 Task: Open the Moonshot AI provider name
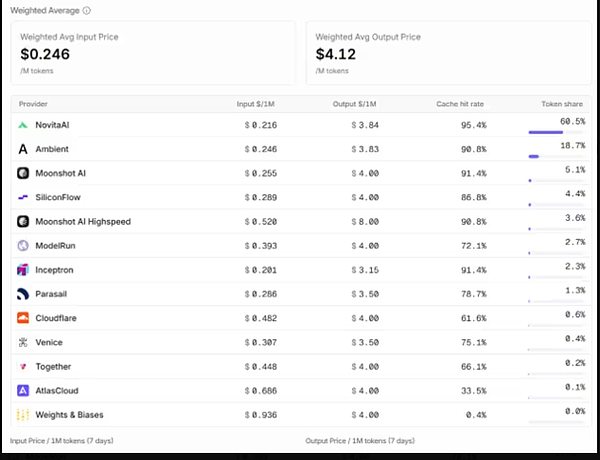[60, 173]
